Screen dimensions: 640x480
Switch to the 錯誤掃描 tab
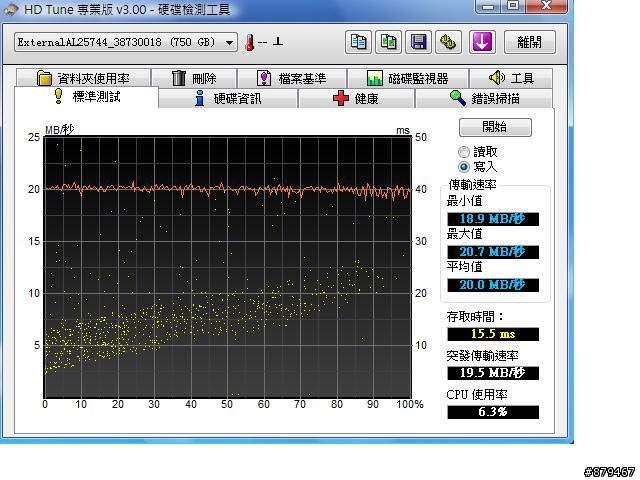tap(484, 98)
